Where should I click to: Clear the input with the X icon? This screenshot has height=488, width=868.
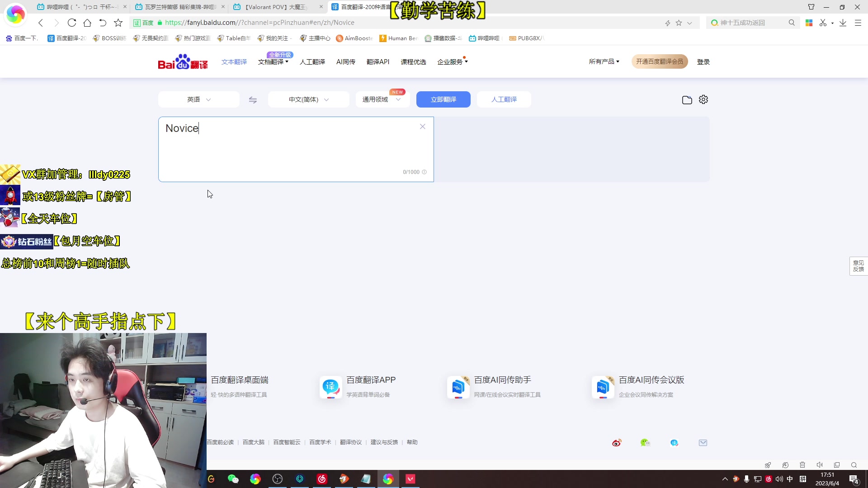click(422, 127)
